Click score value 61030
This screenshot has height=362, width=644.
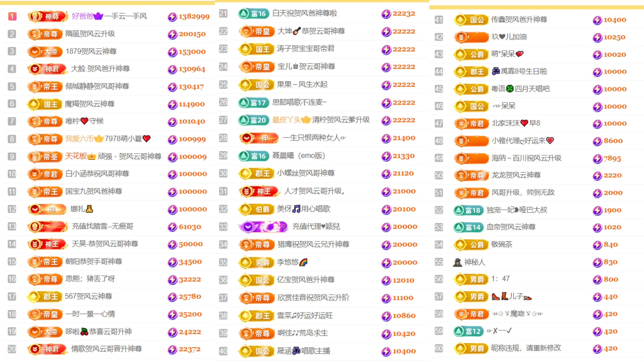[190, 227]
